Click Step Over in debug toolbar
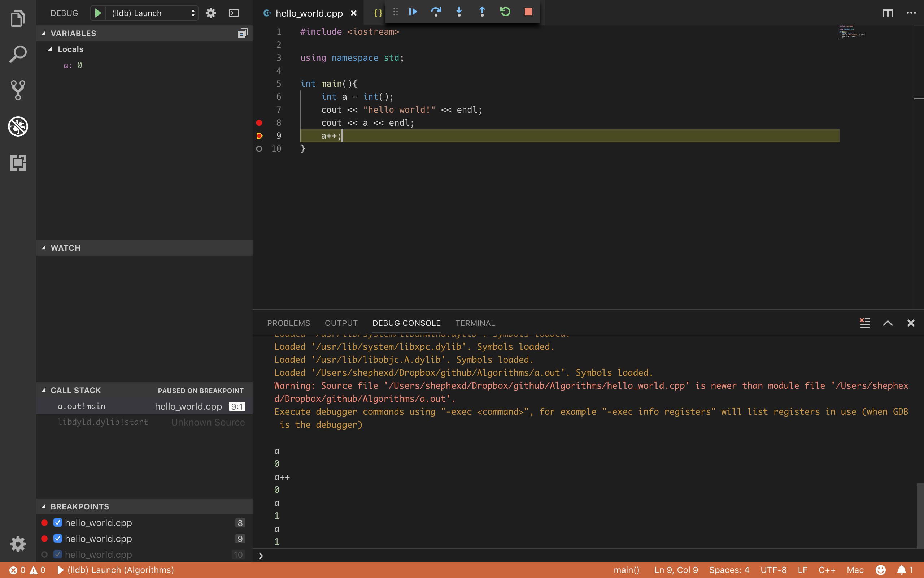This screenshot has width=924, height=578. (x=436, y=12)
